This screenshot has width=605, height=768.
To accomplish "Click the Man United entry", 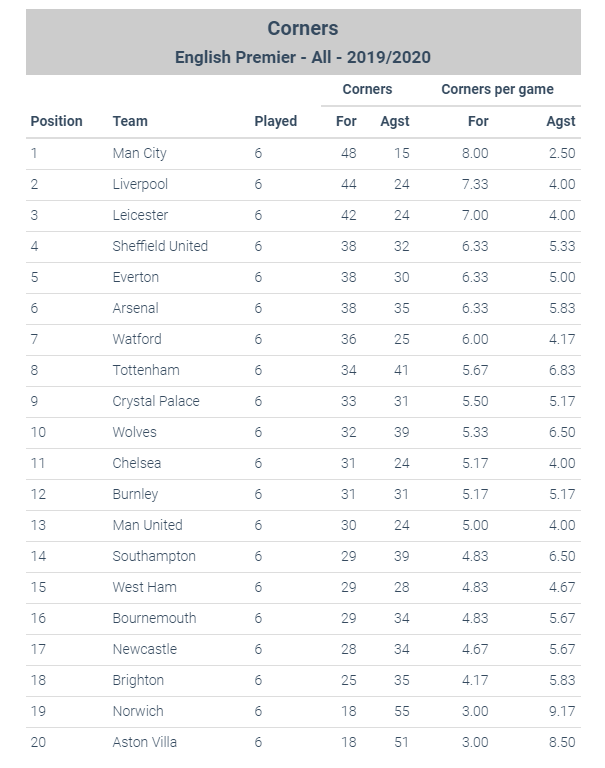I will (147, 525).
